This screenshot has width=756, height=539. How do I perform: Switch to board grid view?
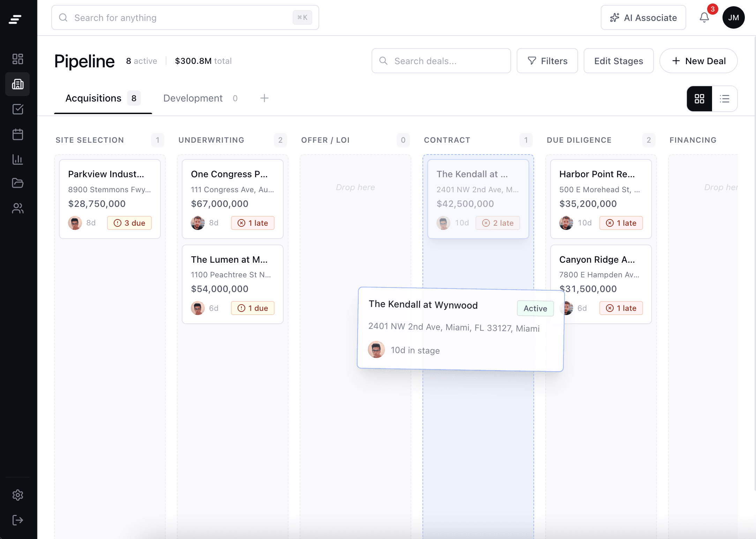(699, 99)
